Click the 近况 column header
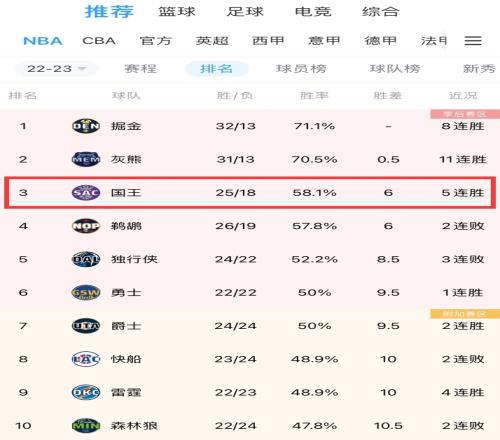The image size is (500, 440). click(x=463, y=96)
